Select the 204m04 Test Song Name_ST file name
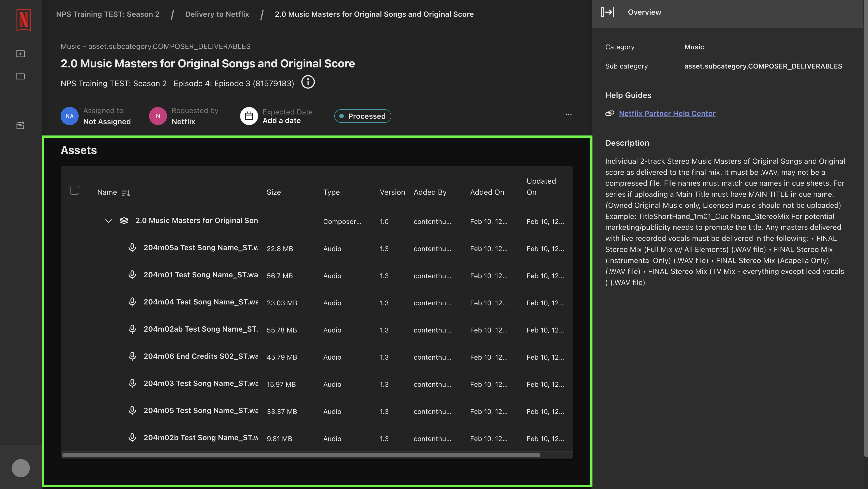This screenshot has width=868, height=489. [x=200, y=302]
